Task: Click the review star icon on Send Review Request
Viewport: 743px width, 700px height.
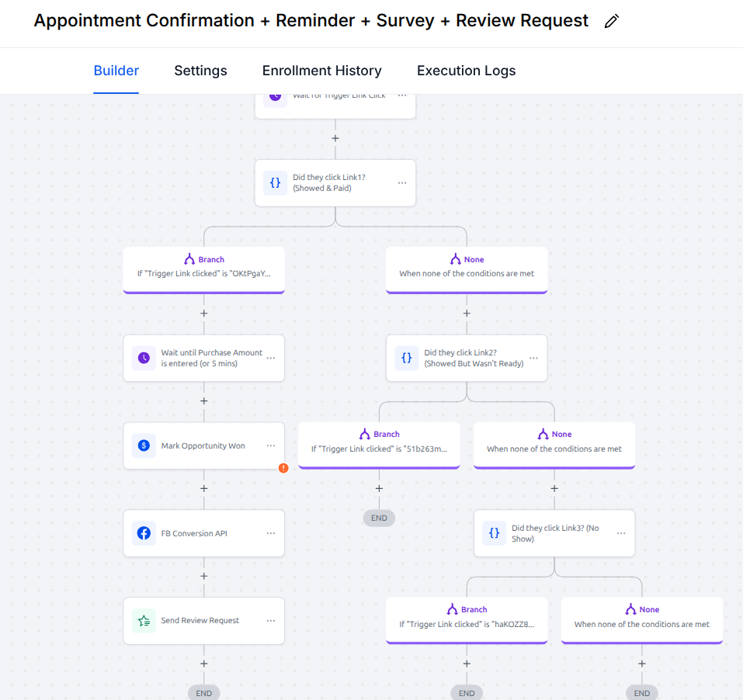Action: pos(143,621)
